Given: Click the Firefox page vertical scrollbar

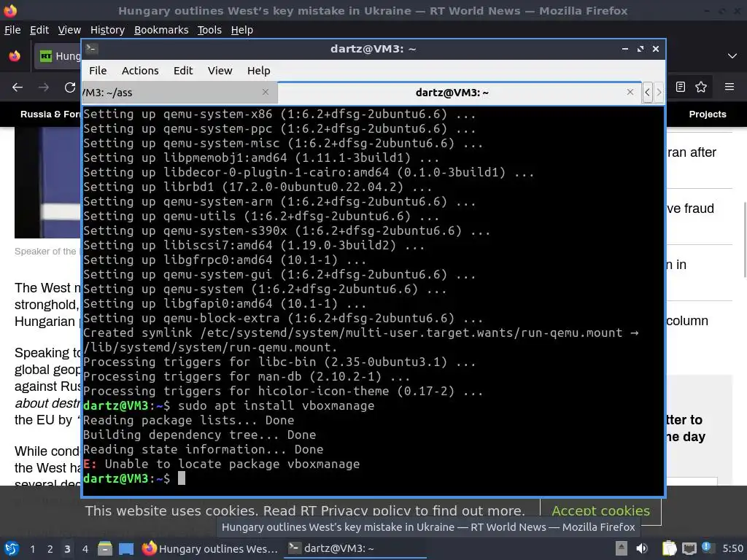Looking at the screenshot, I should click(x=744, y=239).
